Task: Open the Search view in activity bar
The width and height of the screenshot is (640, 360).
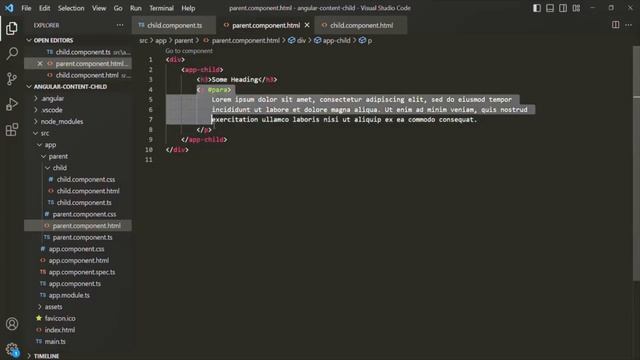Action: pos(12,53)
